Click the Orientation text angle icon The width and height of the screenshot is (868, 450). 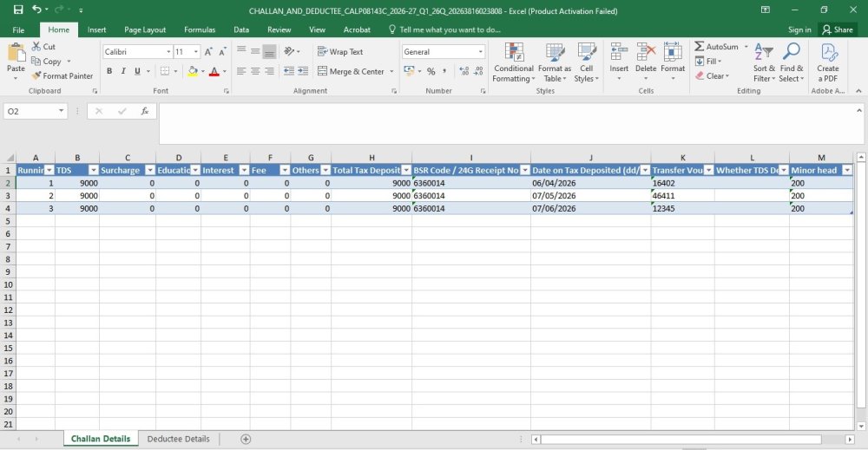(x=289, y=51)
